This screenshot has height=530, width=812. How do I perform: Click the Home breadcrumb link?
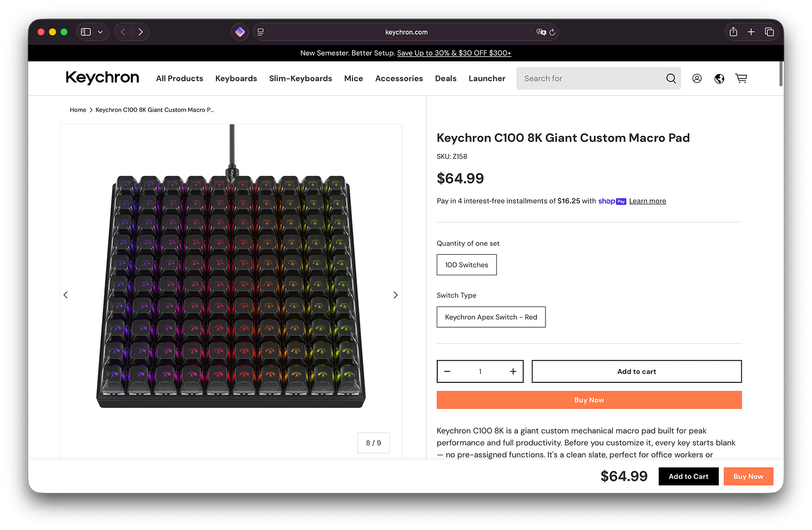point(78,110)
